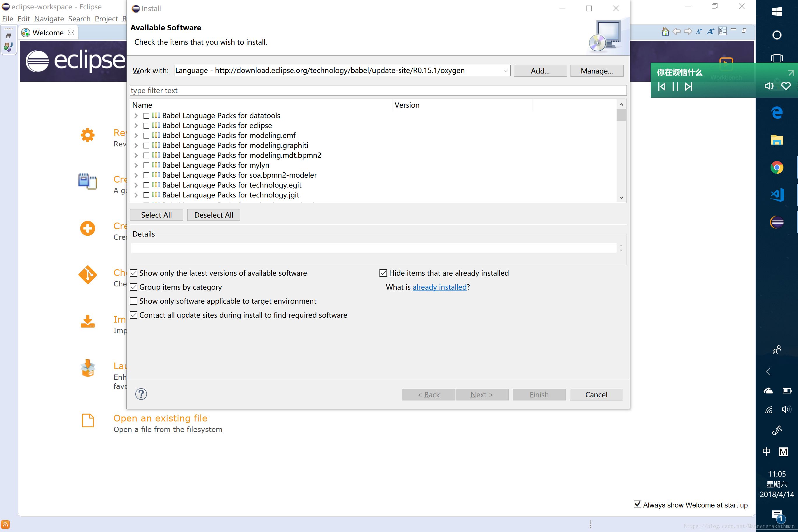
Task: Click the volume speaker icon in the music widget
Action: click(769, 86)
